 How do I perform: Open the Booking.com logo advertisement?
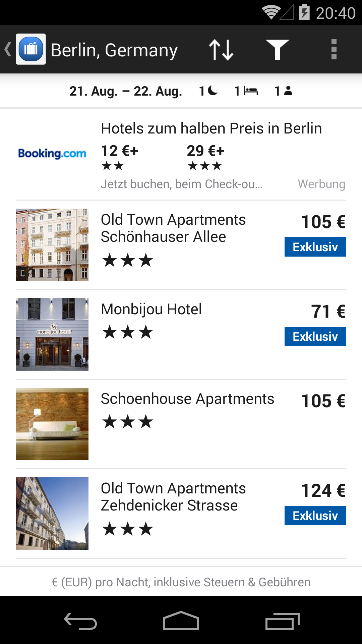pos(52,154)
